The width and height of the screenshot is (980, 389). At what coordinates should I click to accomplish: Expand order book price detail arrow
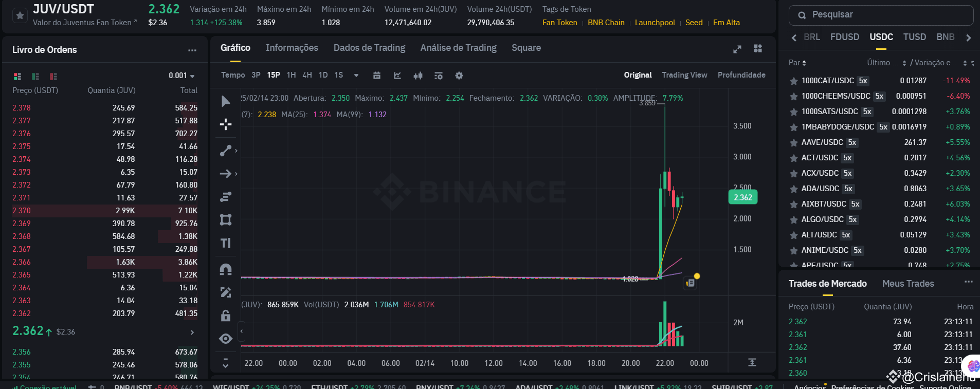point(192,332)
